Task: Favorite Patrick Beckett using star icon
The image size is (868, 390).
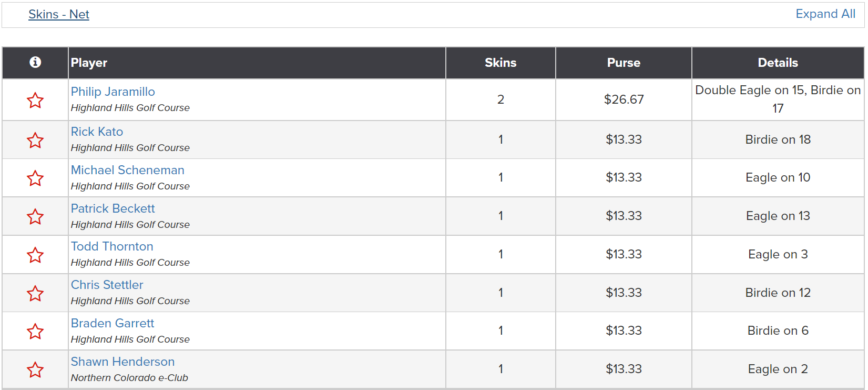Action: tap(35, 216)
